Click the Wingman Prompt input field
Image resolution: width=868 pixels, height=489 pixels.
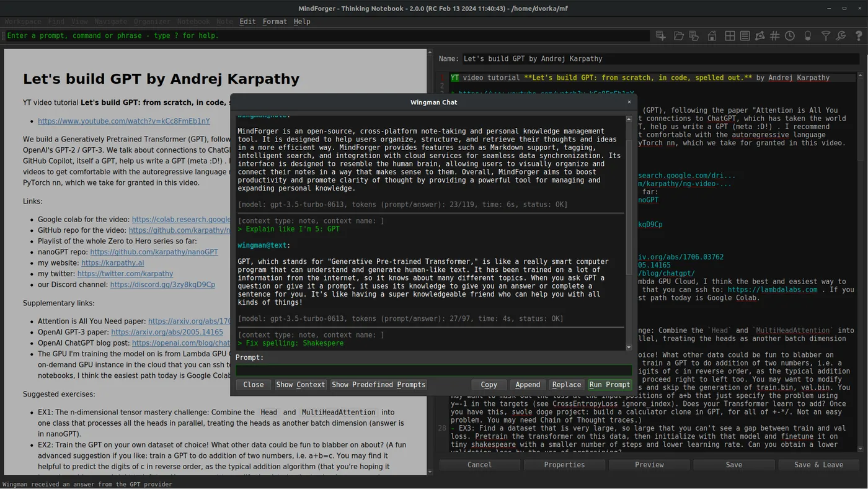pos(433,370)
